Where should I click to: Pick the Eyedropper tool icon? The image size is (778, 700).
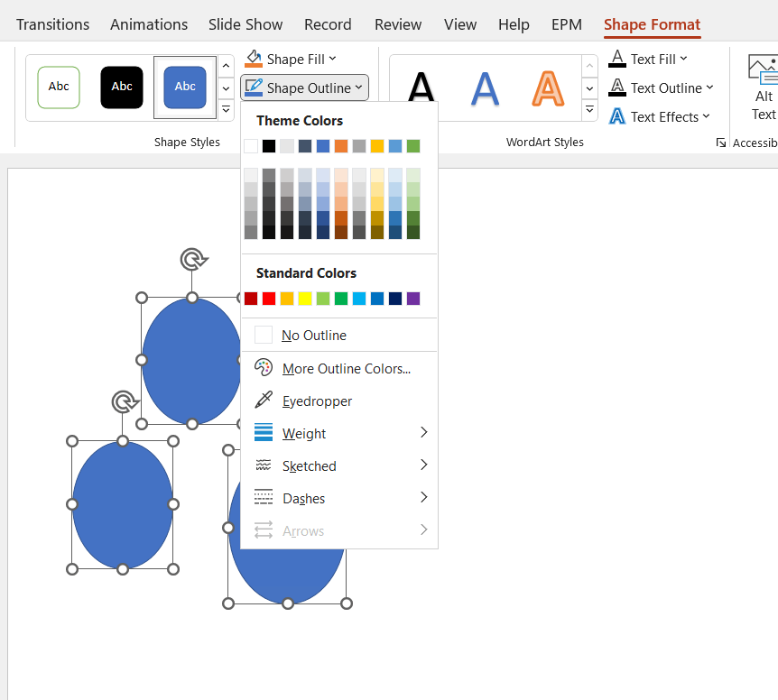pos(263,401)
